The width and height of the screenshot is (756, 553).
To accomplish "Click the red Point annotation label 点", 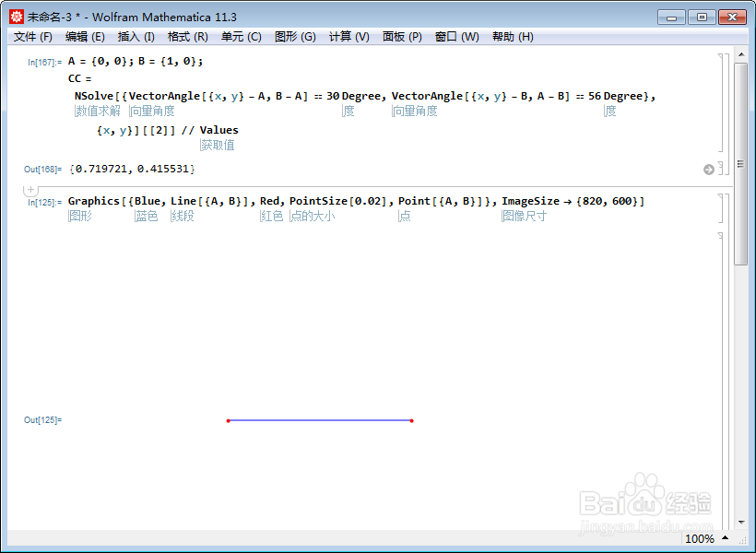I will [x=404, y=216].
